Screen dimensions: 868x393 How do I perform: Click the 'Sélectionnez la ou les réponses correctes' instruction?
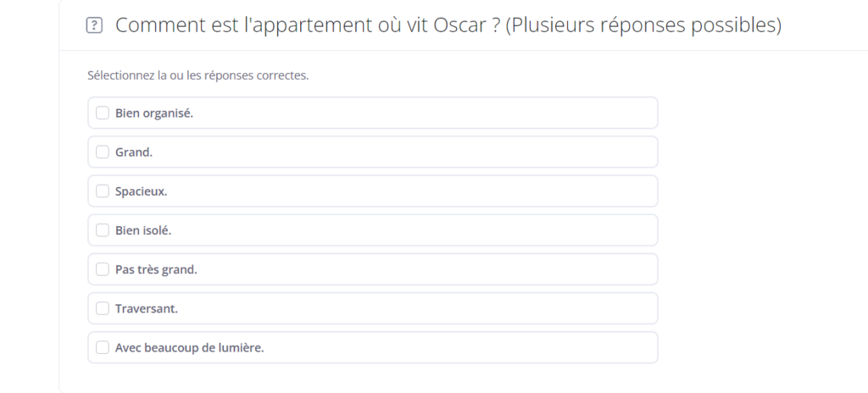[198, 75]
